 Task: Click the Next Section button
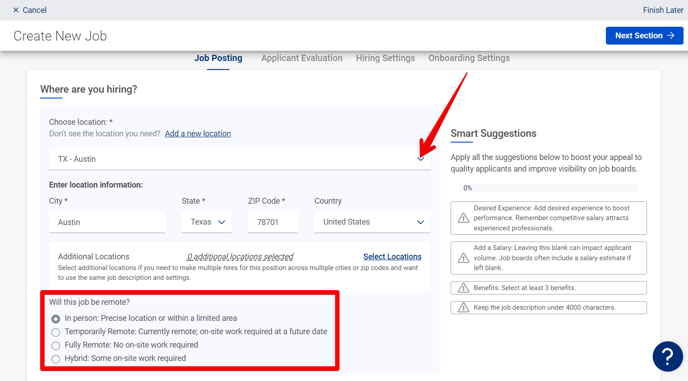point(644,36)
